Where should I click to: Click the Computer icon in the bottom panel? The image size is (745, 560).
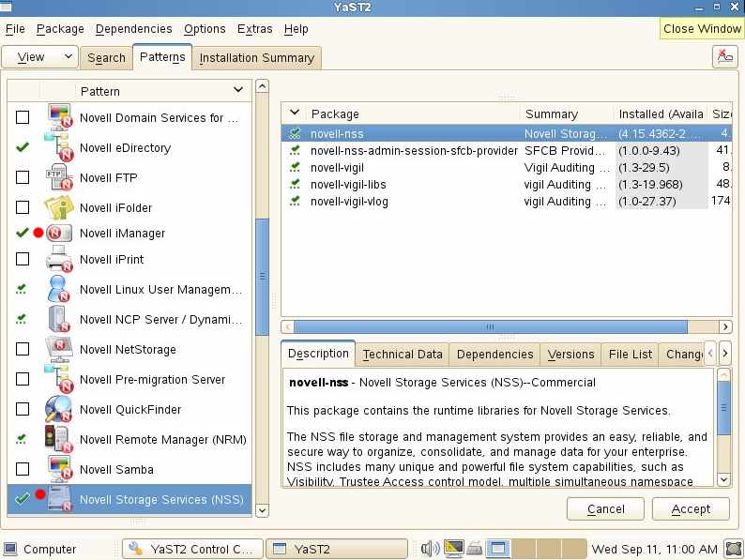pyautogui.click(x=11, y=549)
